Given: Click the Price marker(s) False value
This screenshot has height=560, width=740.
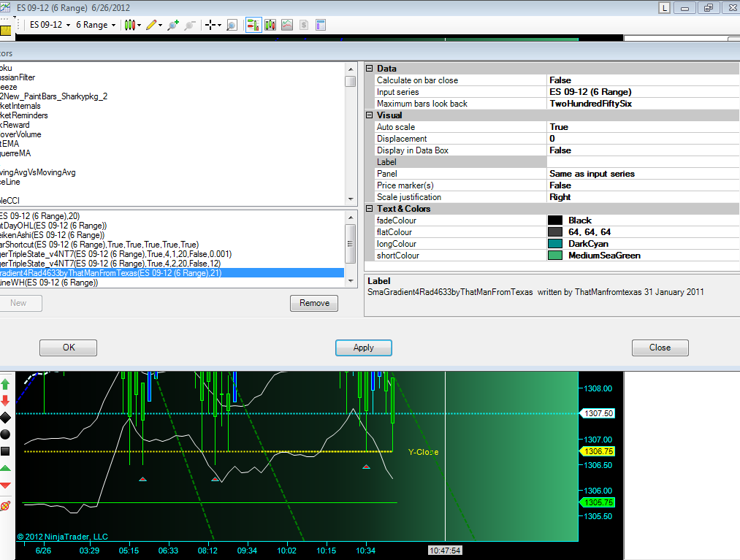Looking at the screenshot, I should 643,185.
